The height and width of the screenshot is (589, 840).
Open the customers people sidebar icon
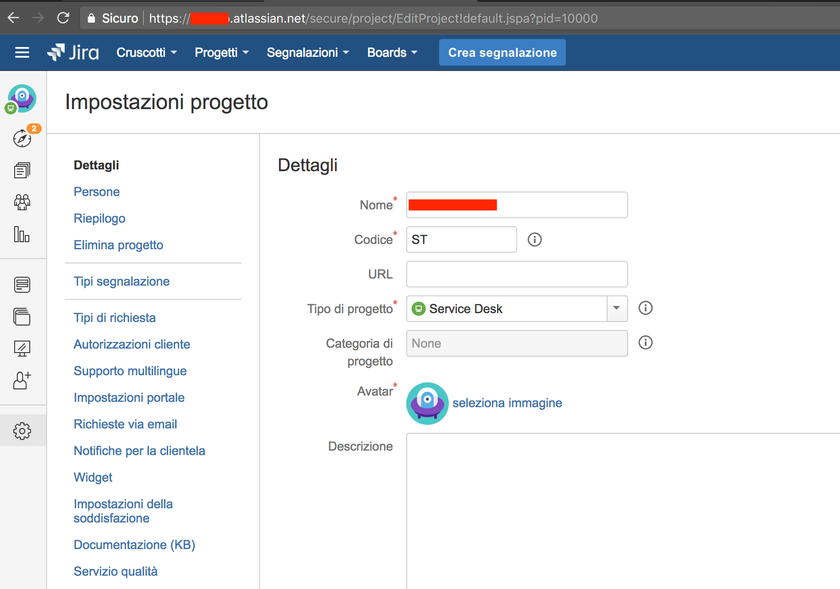(x=22, y=202)
